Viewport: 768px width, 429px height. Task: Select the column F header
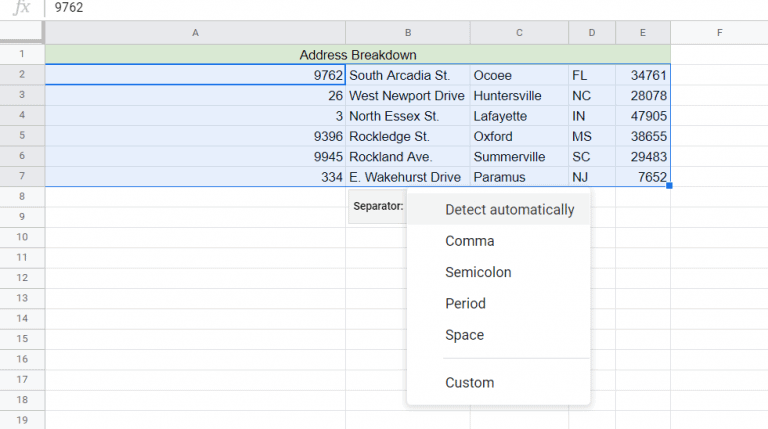pyautogui.click(x=718, y=33)
